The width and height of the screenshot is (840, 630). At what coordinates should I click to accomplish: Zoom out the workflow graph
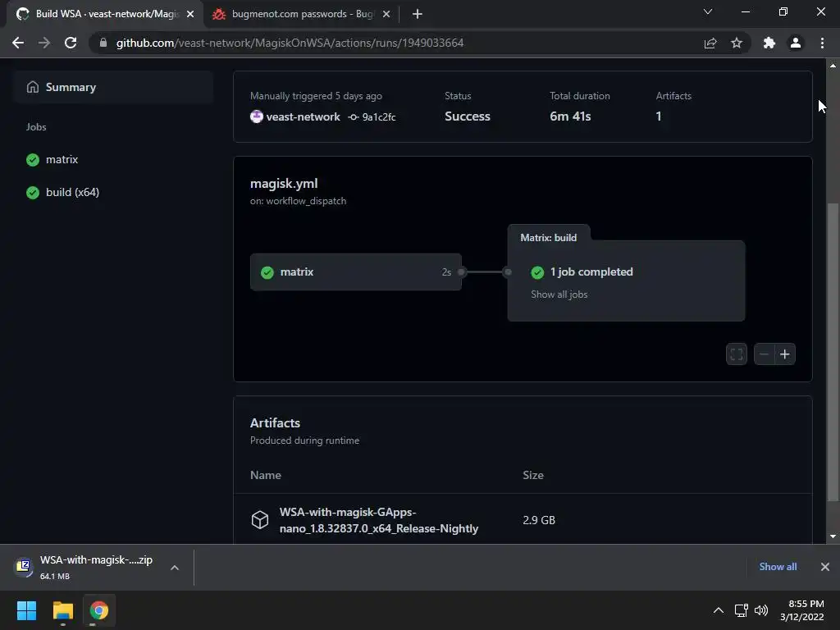coord(764,354)
